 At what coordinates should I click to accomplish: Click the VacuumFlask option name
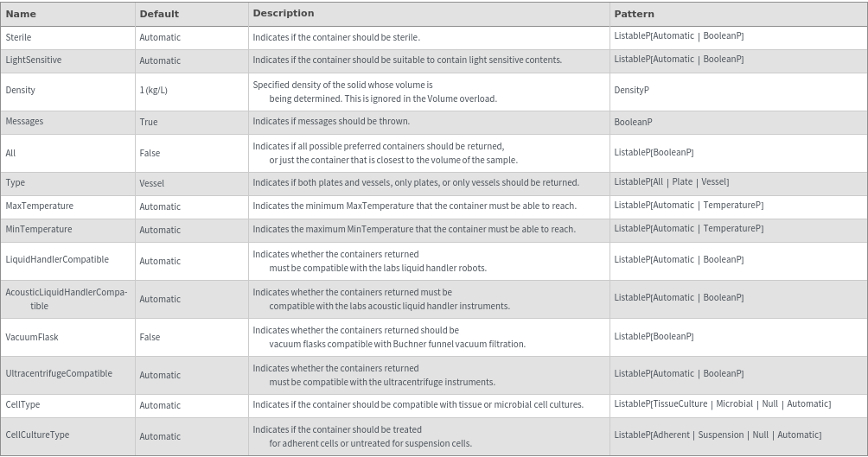(32, 337)
